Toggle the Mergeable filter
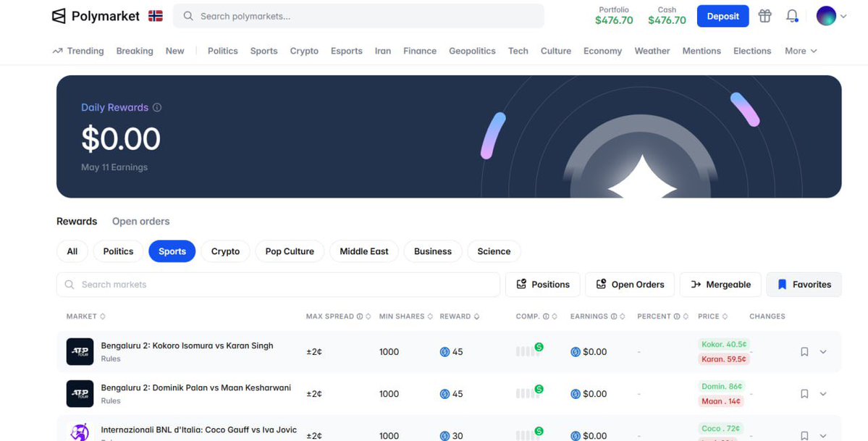The width and height of the screenshot is (868, 441). (x=721, y=284)
